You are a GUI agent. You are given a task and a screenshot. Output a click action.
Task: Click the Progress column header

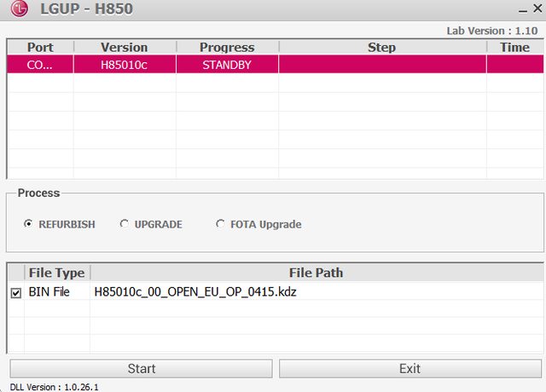click(x=227, y=47)
